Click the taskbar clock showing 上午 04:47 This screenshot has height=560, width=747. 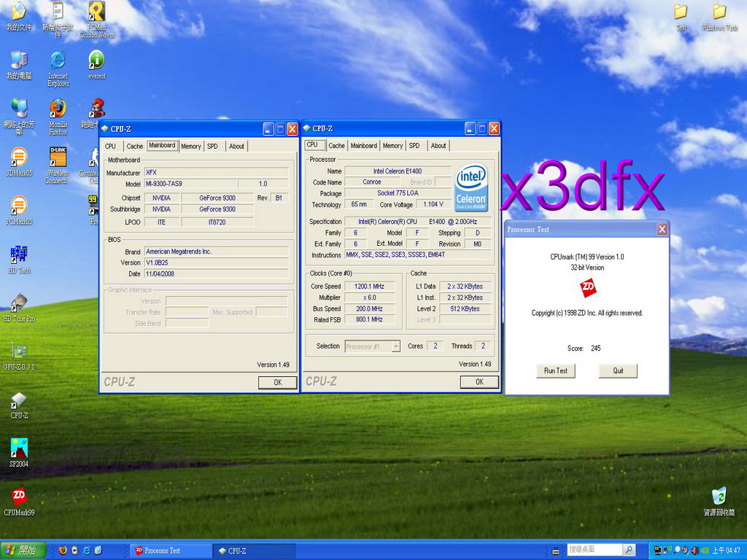point(726,551)
